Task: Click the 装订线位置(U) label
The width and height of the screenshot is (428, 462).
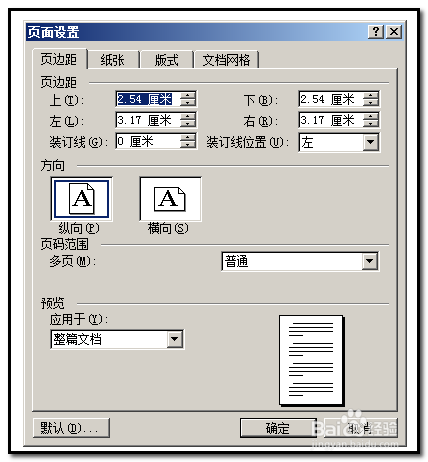Action: [x=247, y=142]
